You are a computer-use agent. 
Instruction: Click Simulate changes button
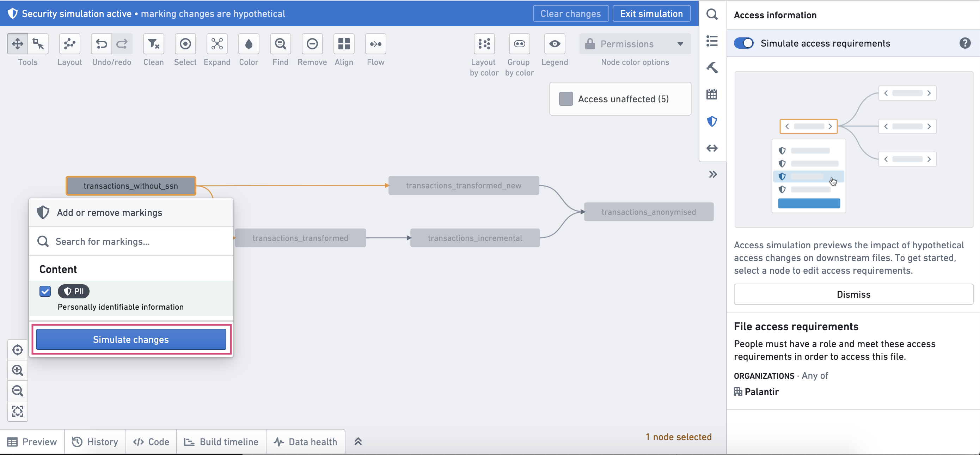click(x=131, y=339)
